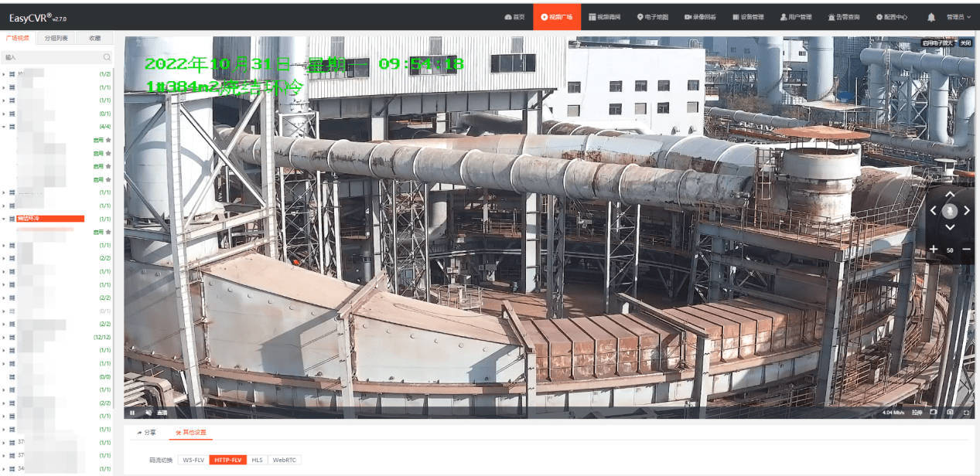
Task: Switch to the 收藏 favorites tab
Action: [x=94, y=38]
